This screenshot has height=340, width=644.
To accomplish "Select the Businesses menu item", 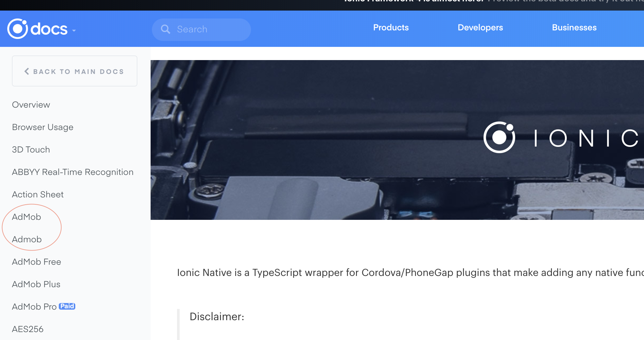I will click(x=574, y=28).
